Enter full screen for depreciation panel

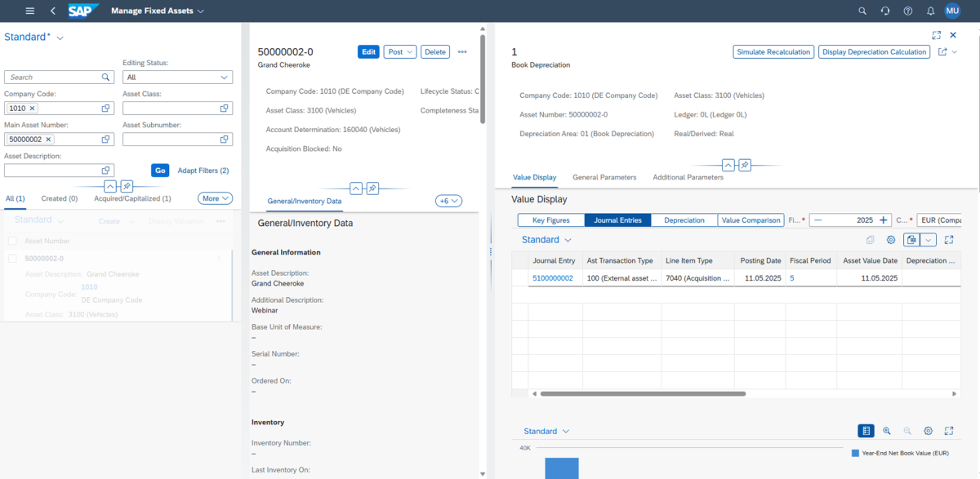pyautogui.click(x=937, y=35)
